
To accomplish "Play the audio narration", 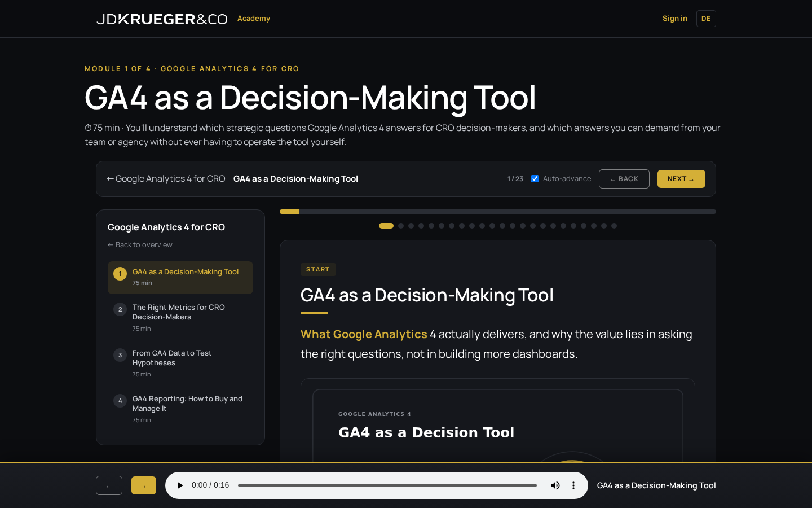I will (180, 485).
